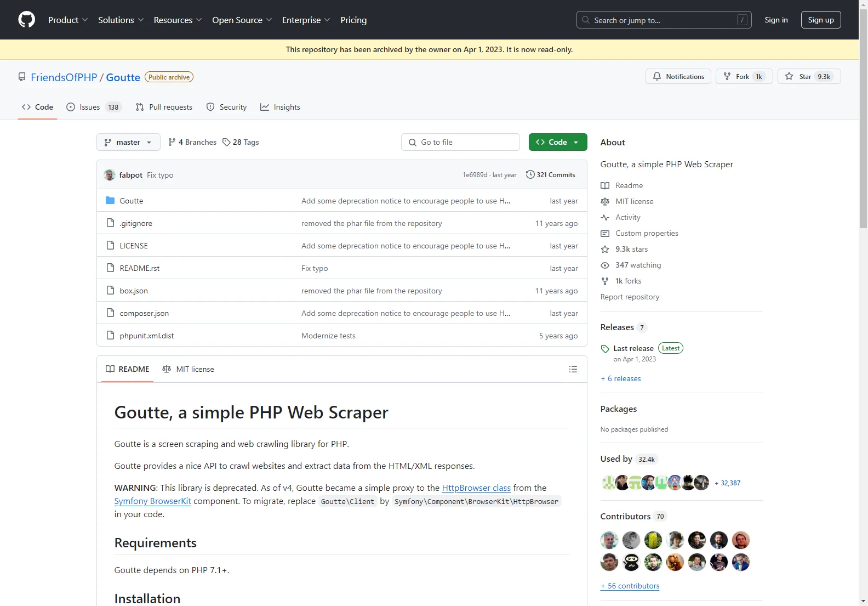Open the Resources menu
The width and height of the screenshot is (868, 606).
pyautogui.click(x=178, y=20)
